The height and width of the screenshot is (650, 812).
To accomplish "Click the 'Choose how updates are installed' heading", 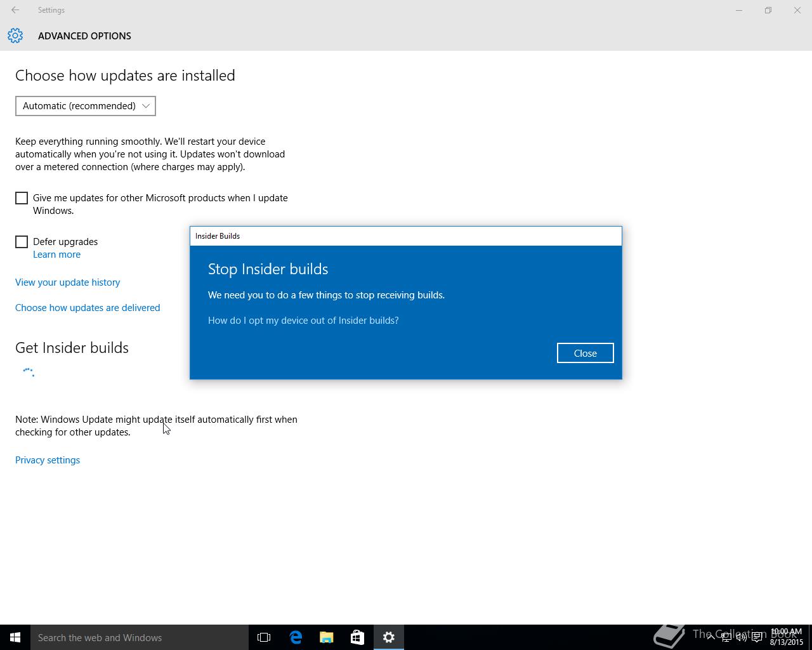I will [125, 76].
